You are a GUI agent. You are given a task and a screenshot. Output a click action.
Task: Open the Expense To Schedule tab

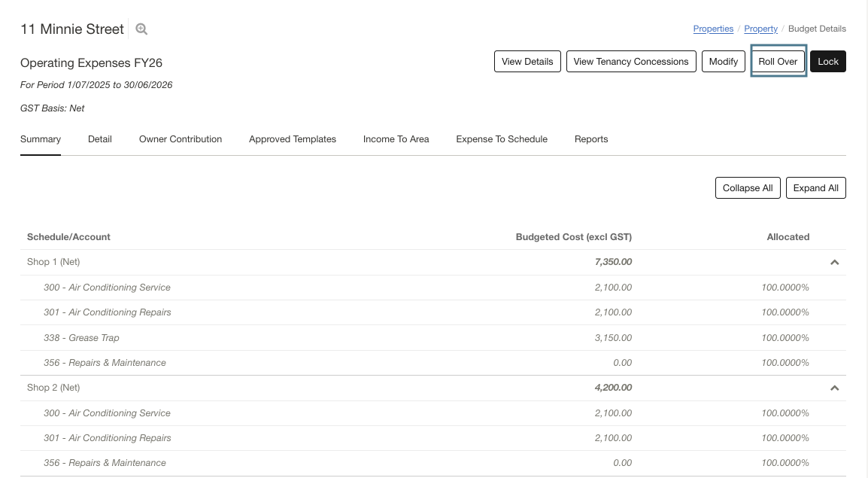[501, 139]
